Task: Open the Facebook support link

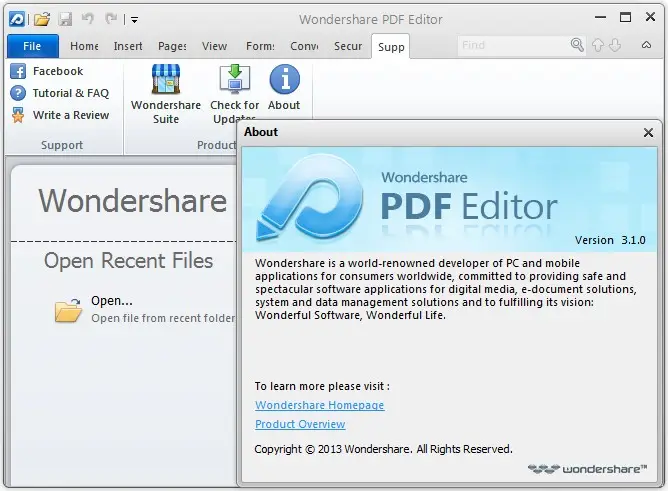Action: (58, 71)
